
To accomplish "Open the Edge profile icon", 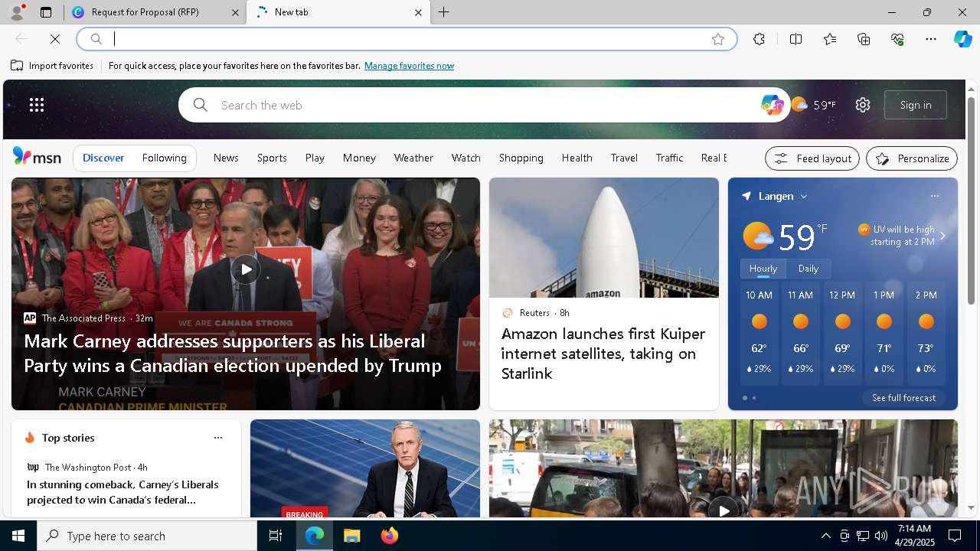I will point(16,12).
